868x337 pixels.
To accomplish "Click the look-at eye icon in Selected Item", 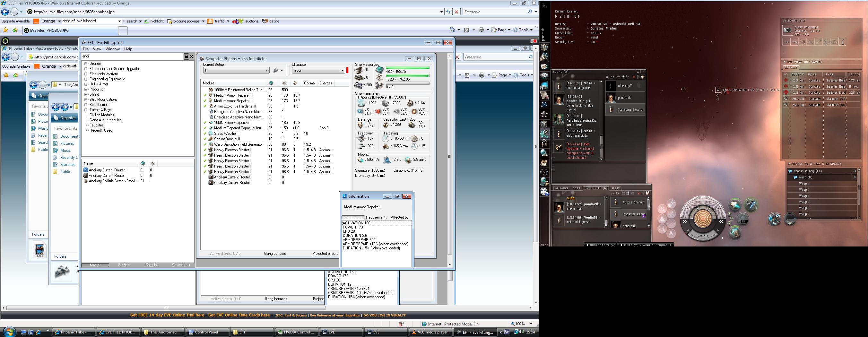I will (835, 42).
